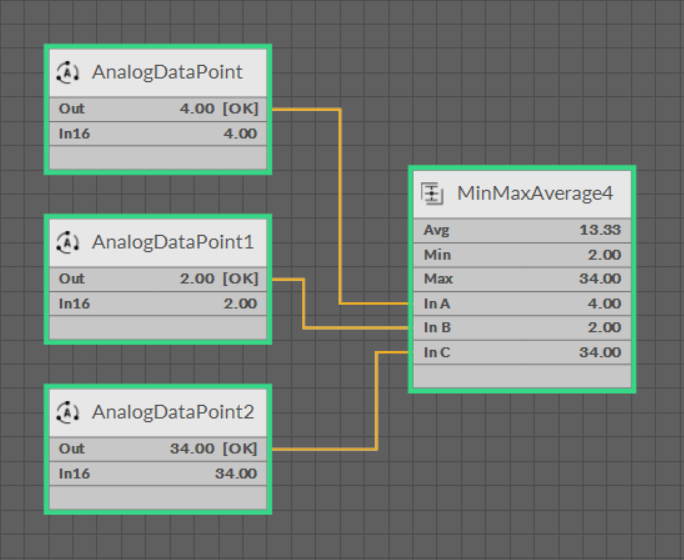Select the Min row in MinMaxAverage4
The width and height of the screenshot is (684, 560).
click(521, 255)
